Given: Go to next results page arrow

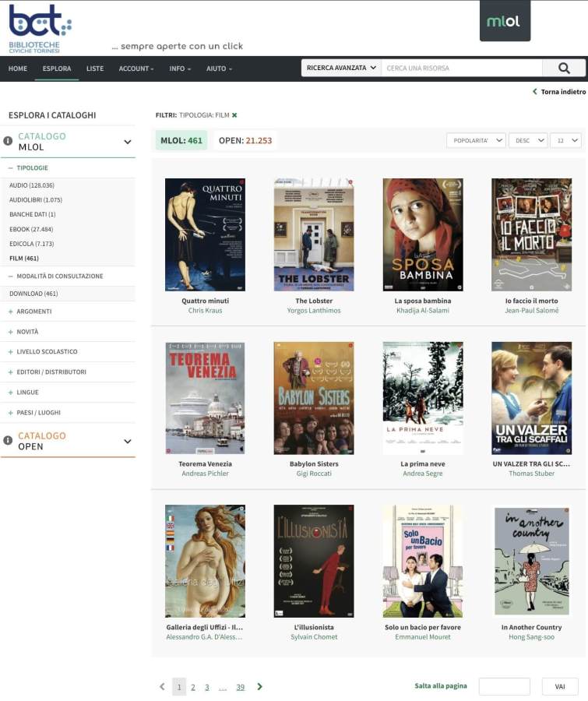Looking at the screenshot, I should tap(260, 687).
